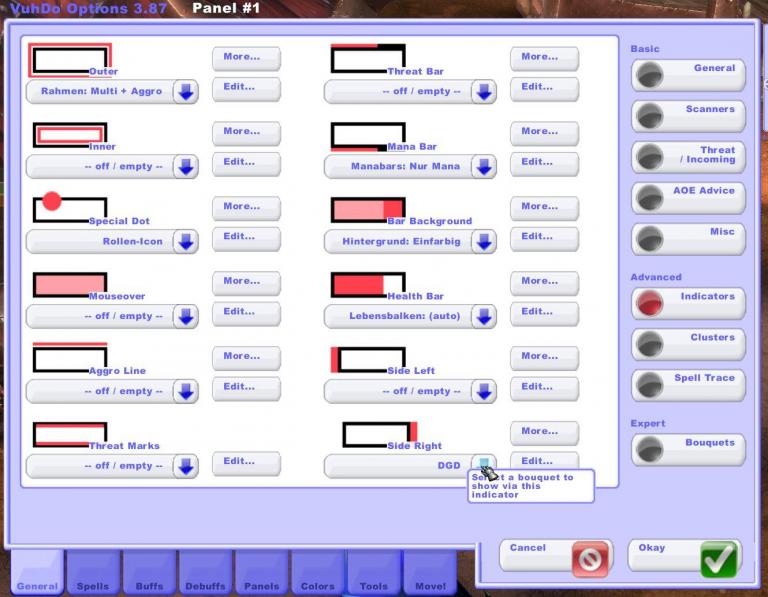Click Edit... for the Health Bar indicator
The image size is (768, 597).
(x=544, y=313)
